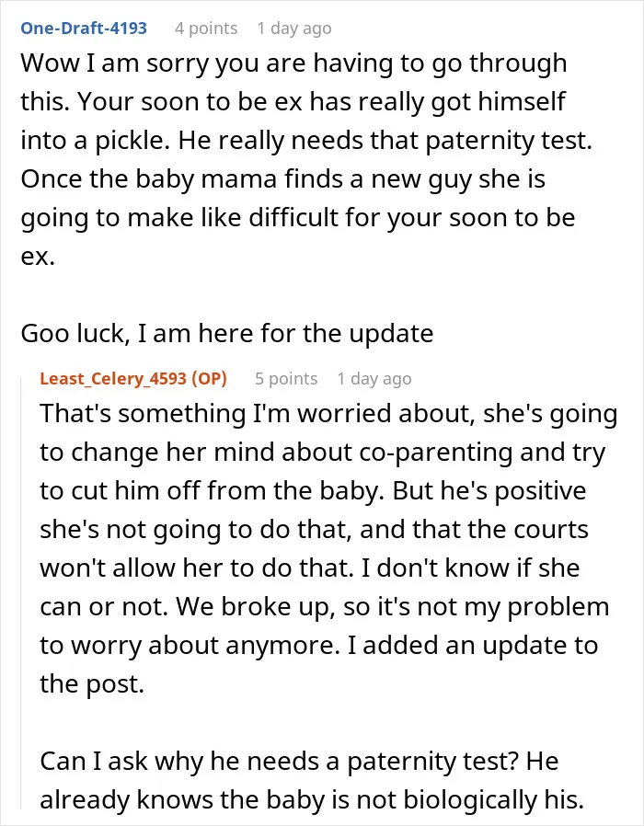
Task: Click the (OP) badge beside Least_Celery_4593
Action: (209, 378)
